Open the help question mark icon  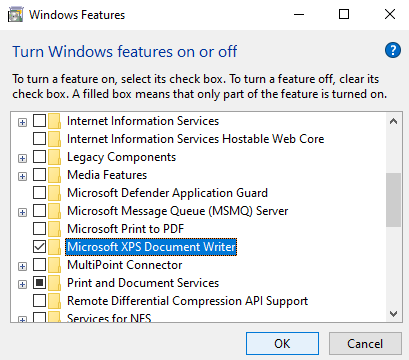pyautogui.click(x=393, y=51)
